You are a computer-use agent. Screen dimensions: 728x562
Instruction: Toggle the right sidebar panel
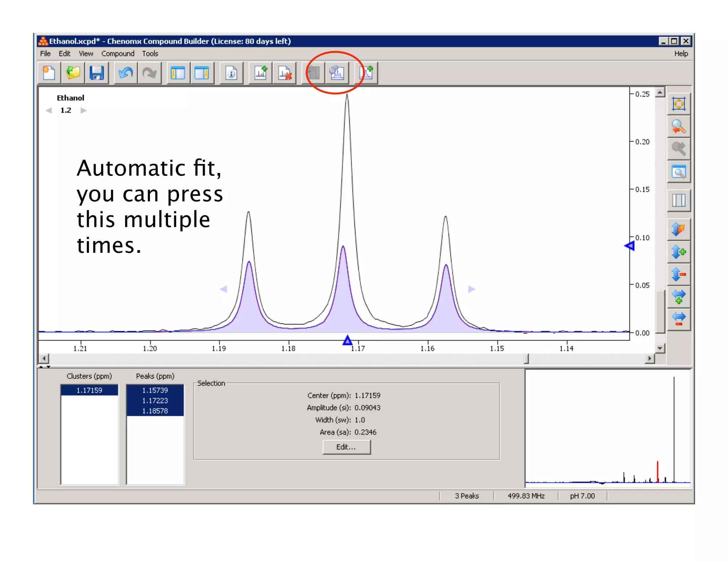tap(202, 73)
